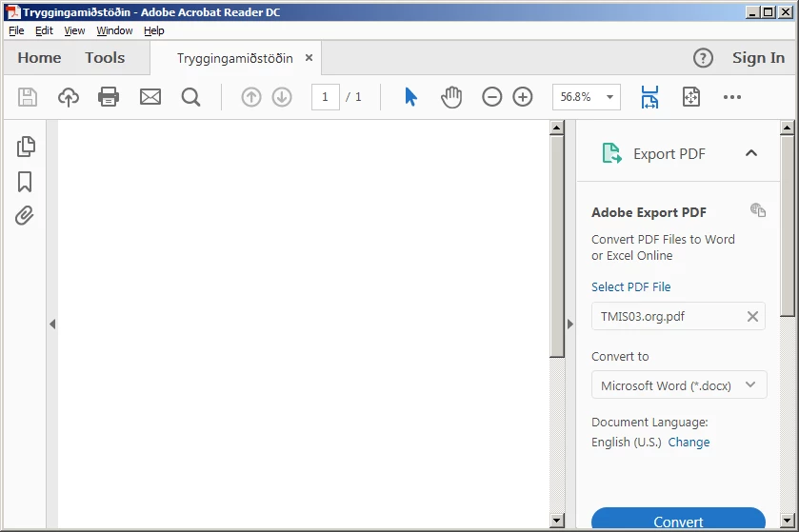Select the Hand pan tool
Viewport: 799px width, 532px height.
(451, 97)
